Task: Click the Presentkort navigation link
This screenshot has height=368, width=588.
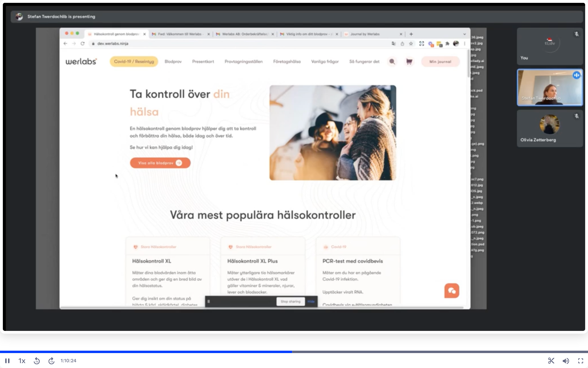Action: [x=202, y=62]
